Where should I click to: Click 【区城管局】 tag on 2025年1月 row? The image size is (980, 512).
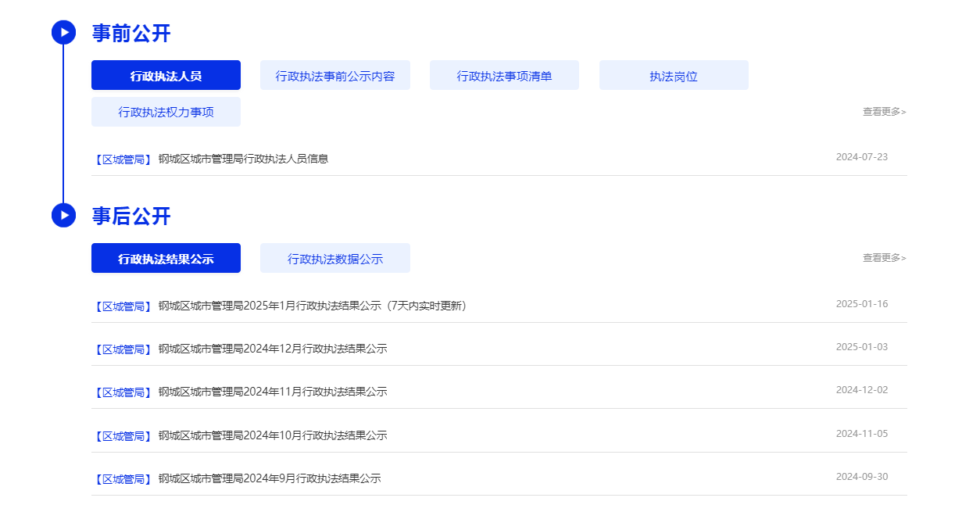tap(123, 306)
